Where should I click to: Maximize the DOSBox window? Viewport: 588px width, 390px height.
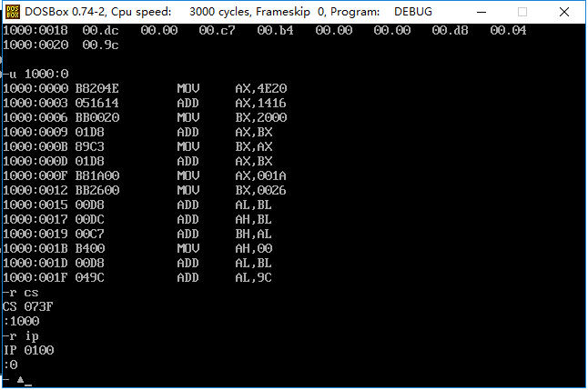tap(522, 12)
